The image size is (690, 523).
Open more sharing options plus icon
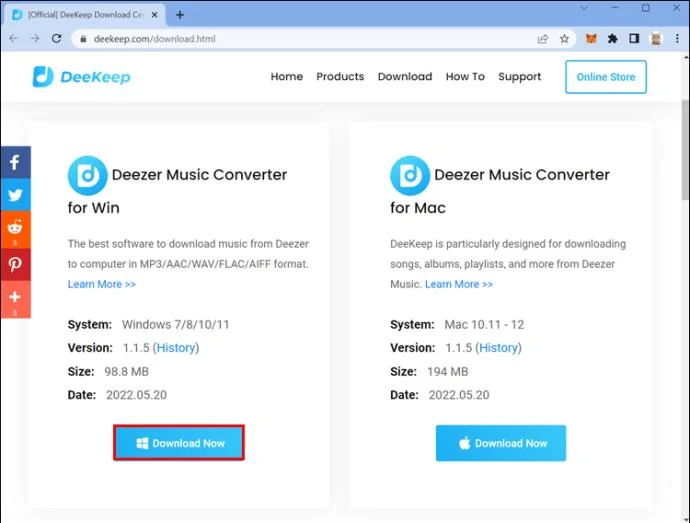point(15,299)
